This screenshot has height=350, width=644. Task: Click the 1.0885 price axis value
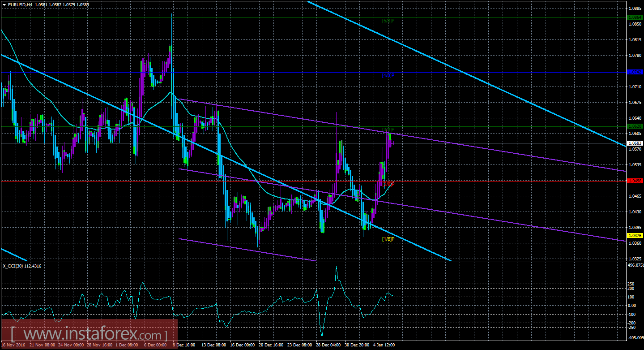point(635,8)
